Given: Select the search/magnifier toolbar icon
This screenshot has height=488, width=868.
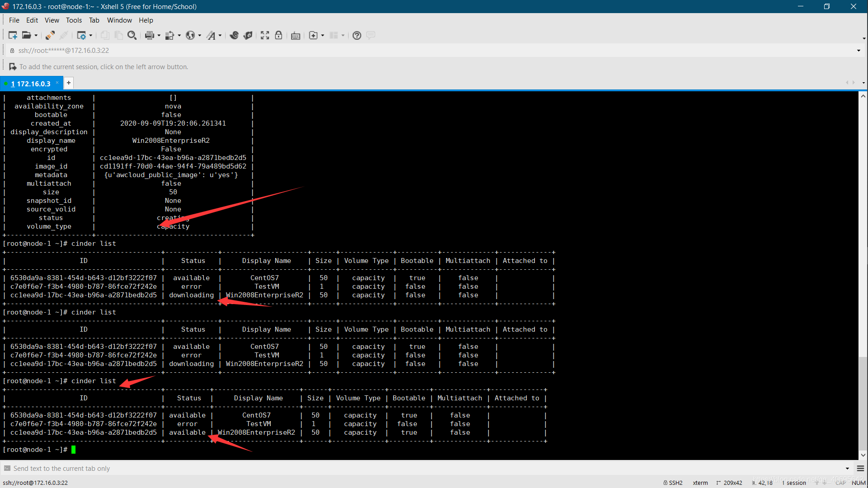Looking at the screenshot, I should 132,35.
